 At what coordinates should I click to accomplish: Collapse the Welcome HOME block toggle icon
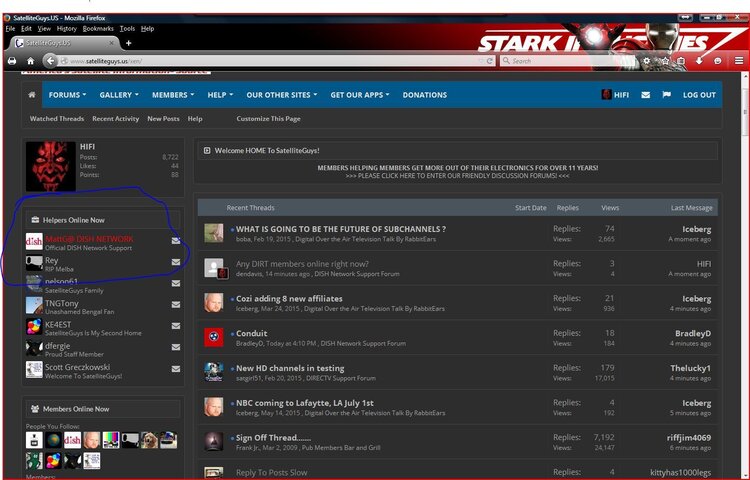tap(207, 151)
